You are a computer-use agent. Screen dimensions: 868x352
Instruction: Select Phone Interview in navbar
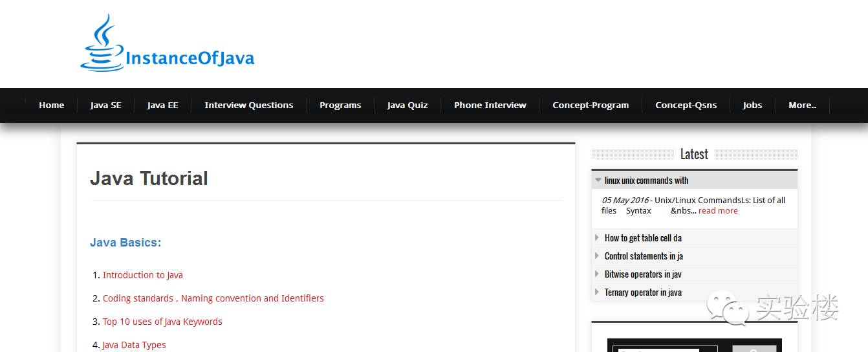(x=490, y=105)
